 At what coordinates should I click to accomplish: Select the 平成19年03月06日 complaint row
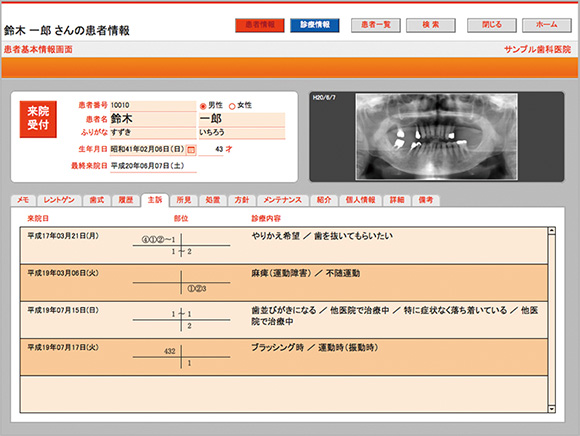pos(284,283)
